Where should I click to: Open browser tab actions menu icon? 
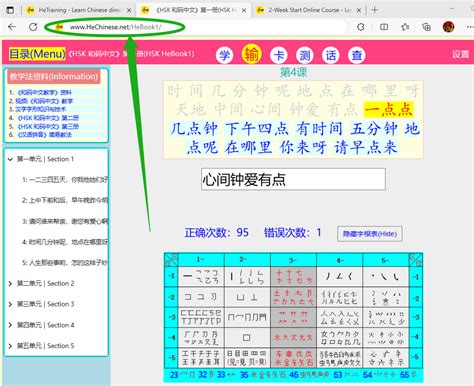[x=10, y=10]
